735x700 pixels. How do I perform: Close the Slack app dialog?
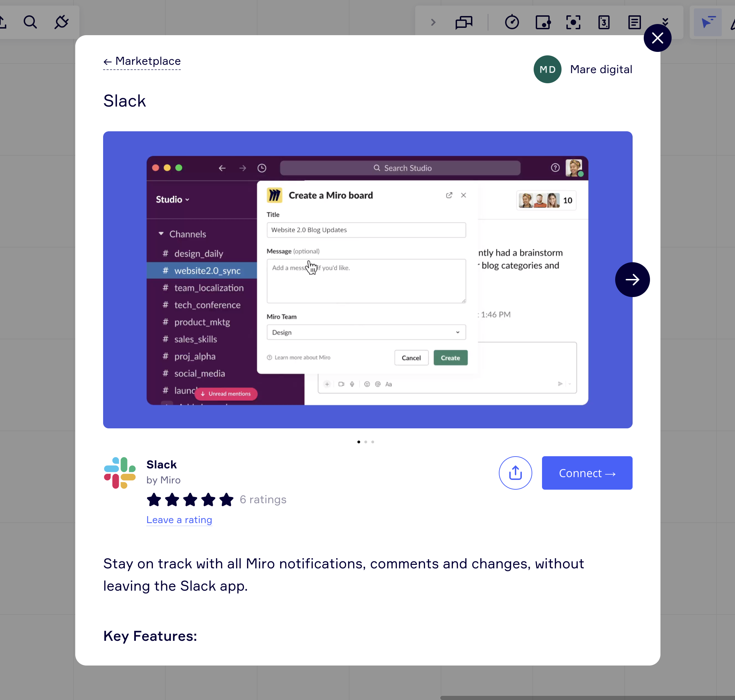click(657, 38)
